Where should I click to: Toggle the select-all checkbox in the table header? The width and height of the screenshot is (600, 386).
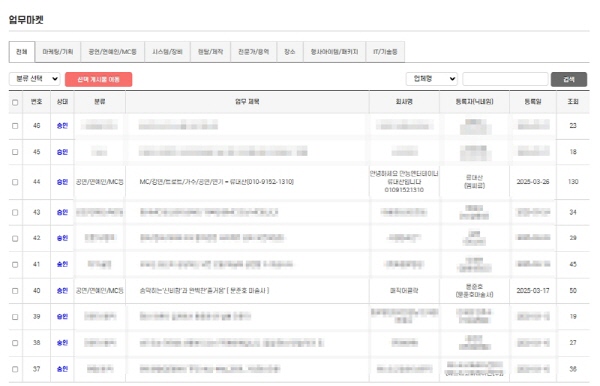[x=15, y=102]
